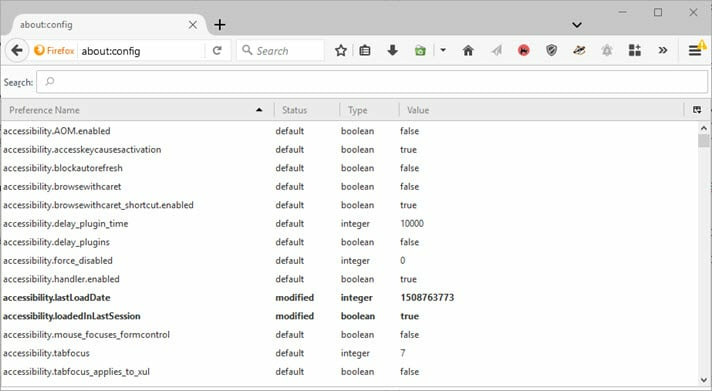Expand the toolbar overflow chevrons
712x391 pixels.
pyautogui.click(x=663, y=50)
